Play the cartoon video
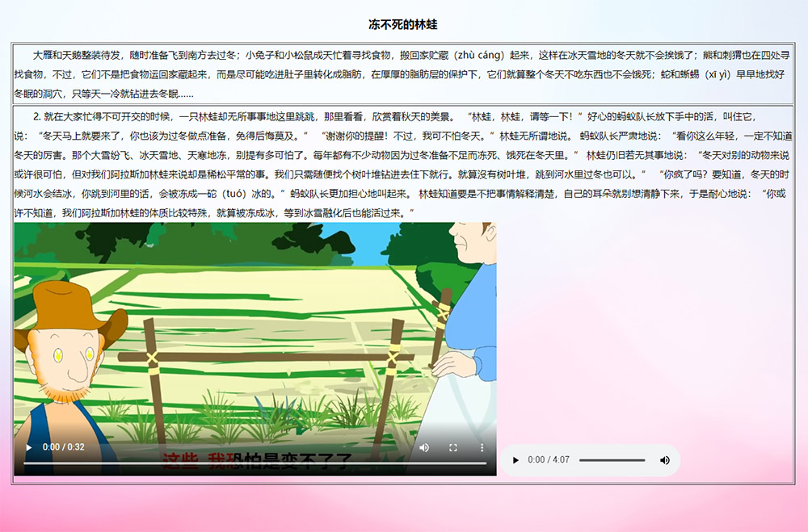The width and height of the screenshot is (808, 532). [x=29, y=447]
